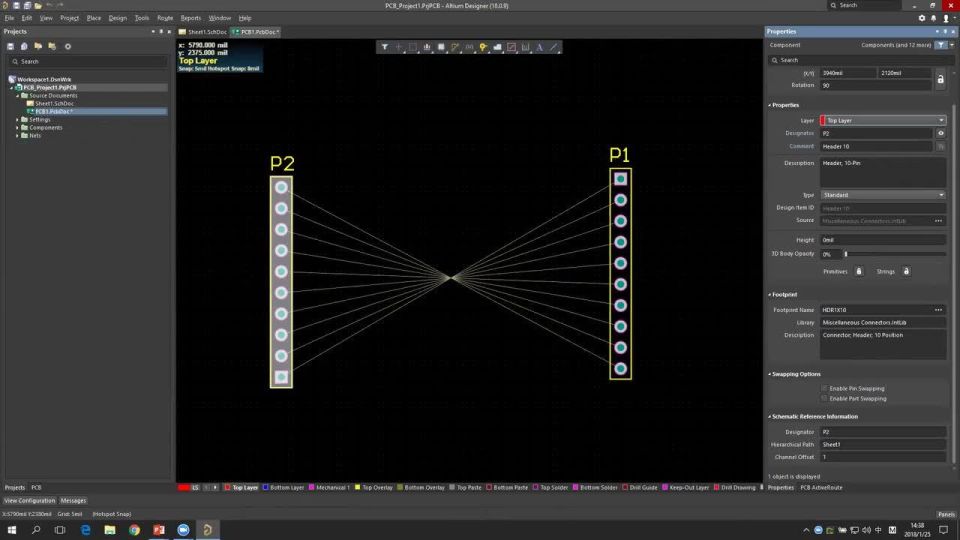Open the Place menu
Viewport: 960px width, 540px height.
(94, 18)
